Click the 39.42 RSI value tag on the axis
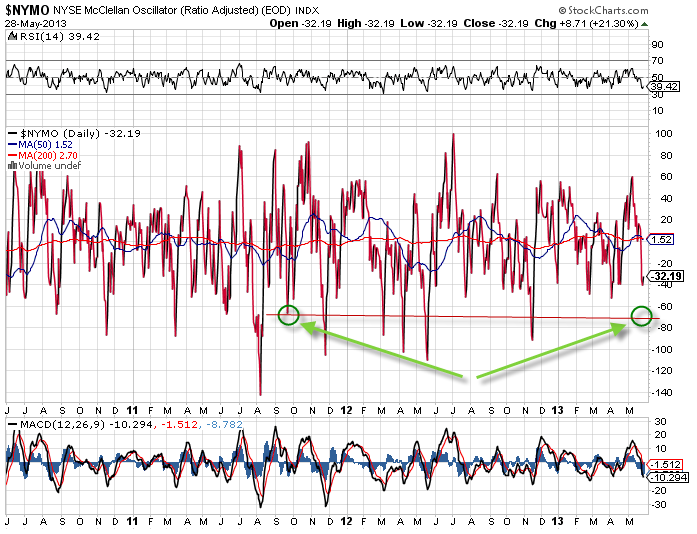697x534 pixels. click(665, 86)
